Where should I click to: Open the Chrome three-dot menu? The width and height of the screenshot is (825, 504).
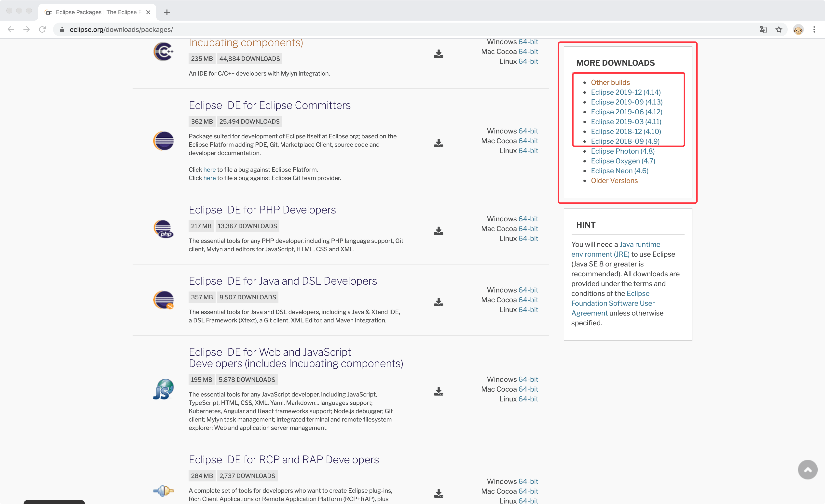(x=814, y=29)
